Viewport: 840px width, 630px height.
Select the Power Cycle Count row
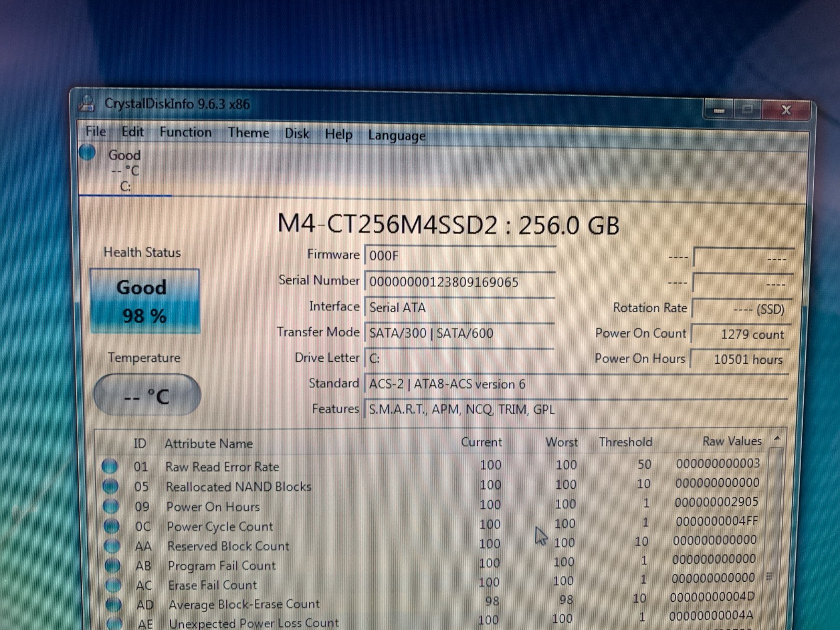[x=432, y=524]
